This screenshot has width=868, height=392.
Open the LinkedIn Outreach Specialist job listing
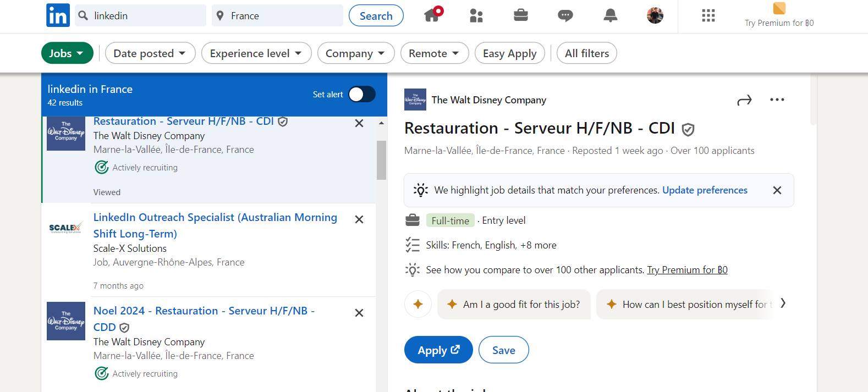tap(215, 225)
